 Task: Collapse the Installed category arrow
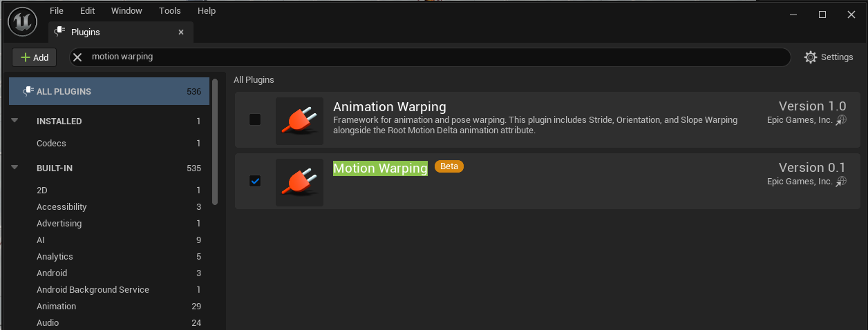(15, 121)
